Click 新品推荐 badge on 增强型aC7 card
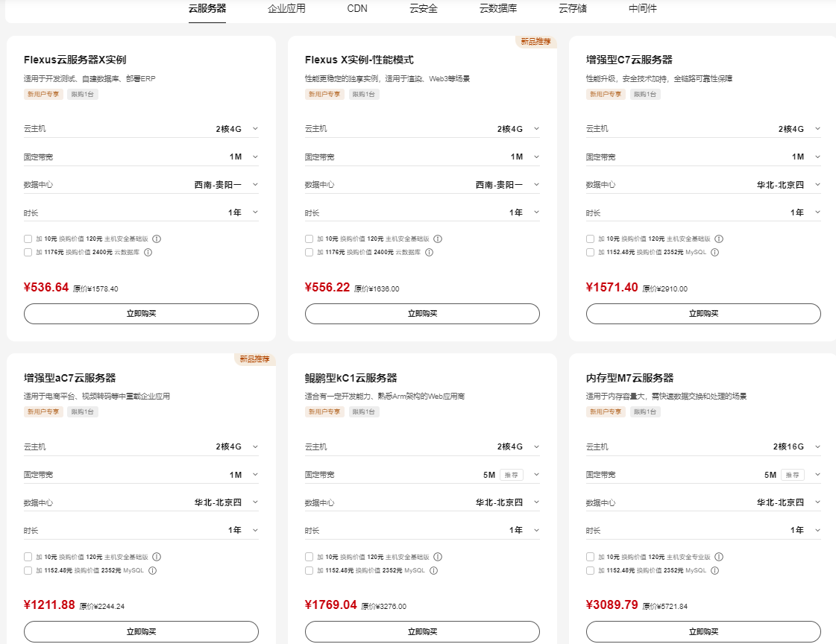 click(254, 359)
